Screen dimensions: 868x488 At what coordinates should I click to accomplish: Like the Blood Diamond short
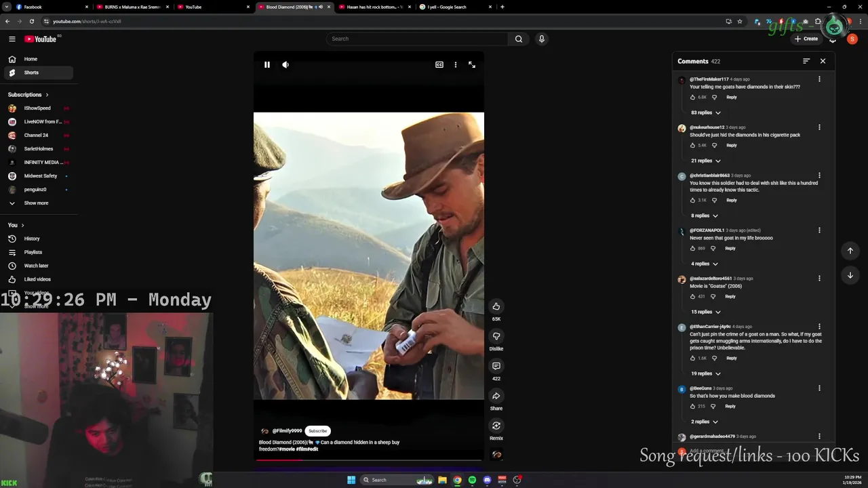[496, 306]
